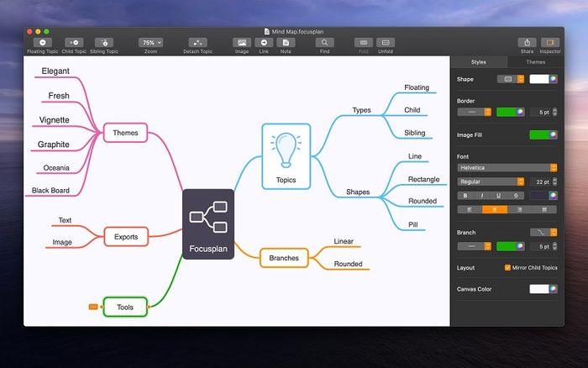Image resolution: width=588 pixels, height=368 pixels.
Task: Add a Floating Topic from toolbar
Action: pyautogui.click(x=42, y=42)
